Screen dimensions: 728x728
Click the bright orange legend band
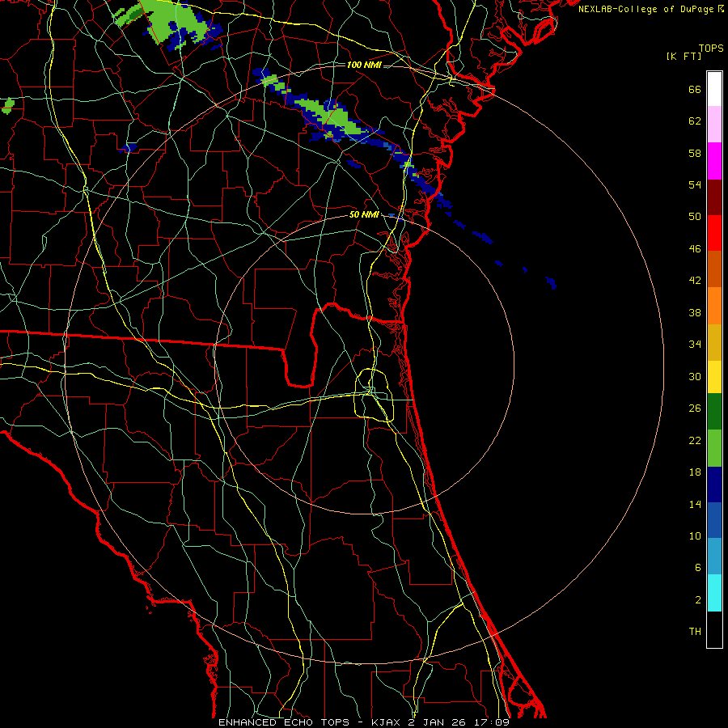coord(714,306)
